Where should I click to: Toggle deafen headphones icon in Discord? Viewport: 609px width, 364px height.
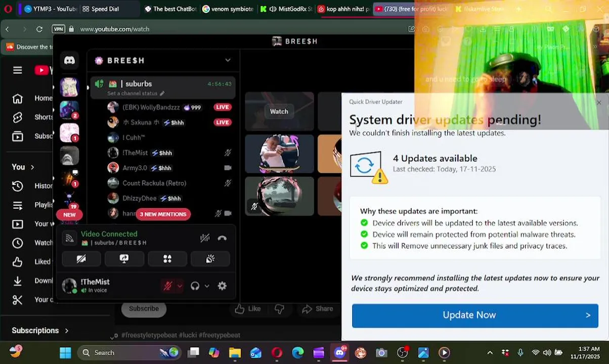[195, 286]
